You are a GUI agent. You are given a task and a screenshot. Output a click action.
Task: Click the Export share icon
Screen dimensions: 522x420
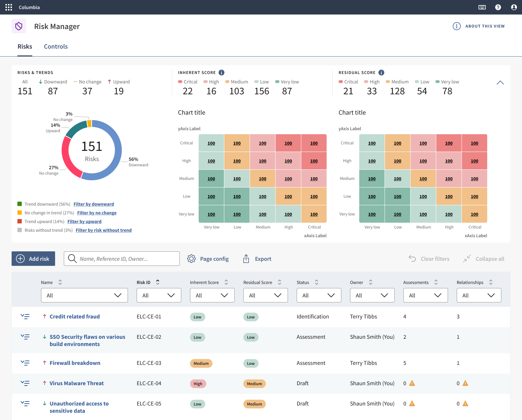pos(246,259)
